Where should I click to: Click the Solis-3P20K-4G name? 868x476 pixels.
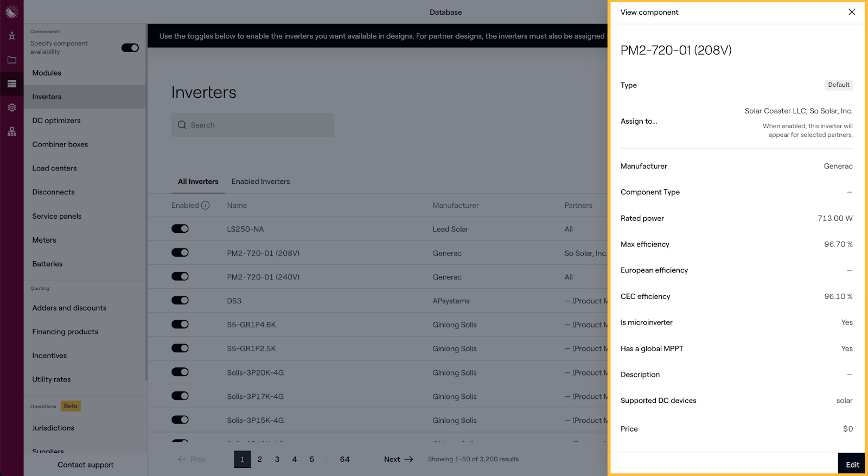pos(256,372)
